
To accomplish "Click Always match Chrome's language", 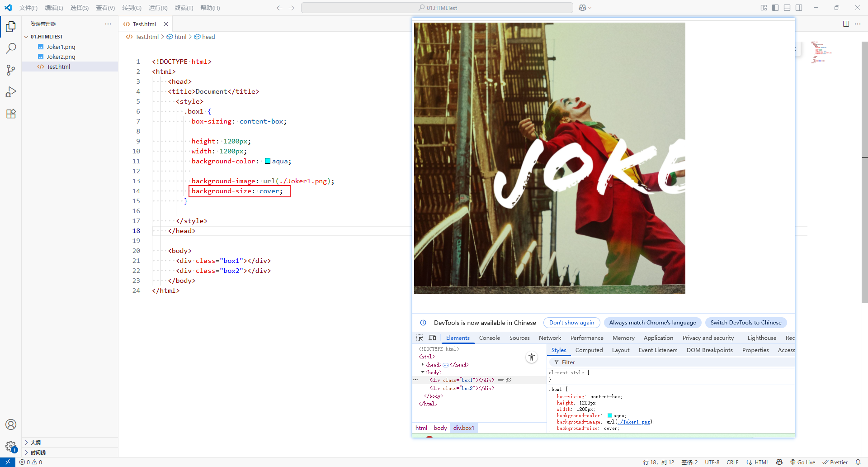I will 652,322.
